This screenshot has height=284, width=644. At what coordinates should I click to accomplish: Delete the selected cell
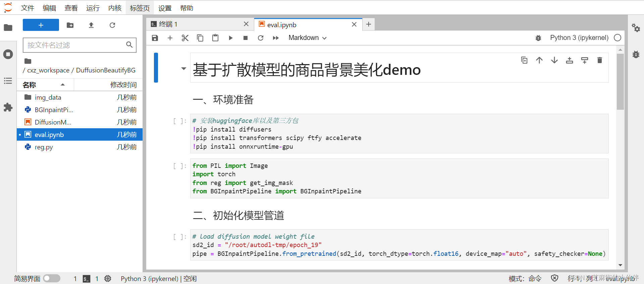click(x=600, y=60)
